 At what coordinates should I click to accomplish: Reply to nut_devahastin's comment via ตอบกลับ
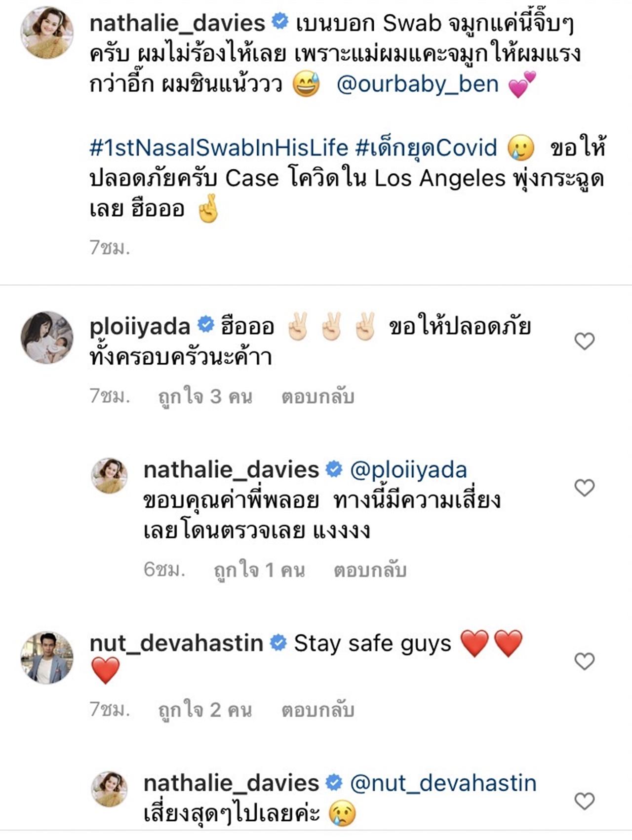pos(317,710)
